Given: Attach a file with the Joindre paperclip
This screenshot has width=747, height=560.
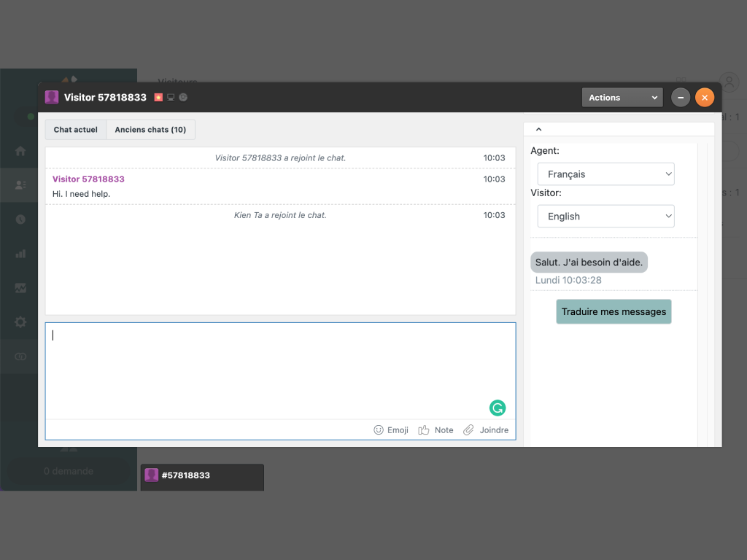Looking at the screenshot, I should [x=469, y=430].
